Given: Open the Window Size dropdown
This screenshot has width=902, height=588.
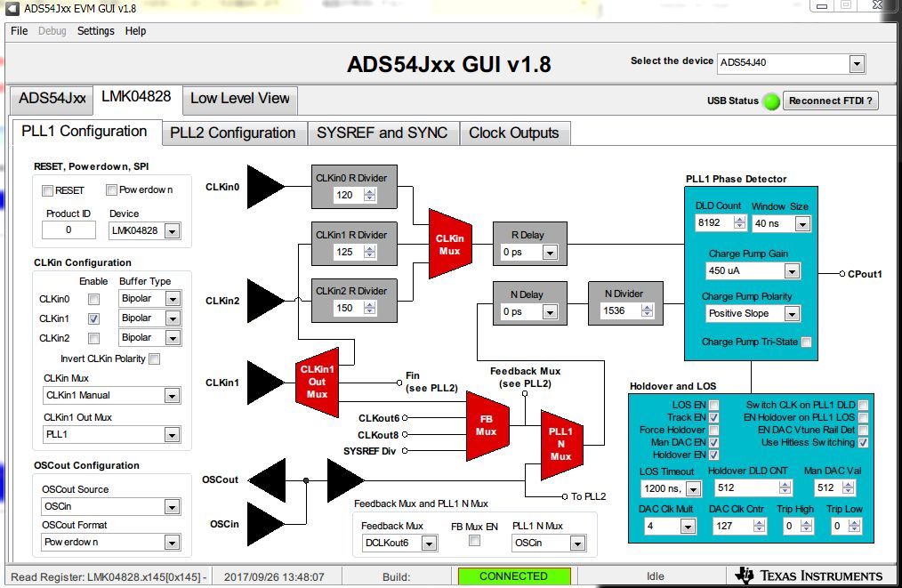Looking at the screenshot, I should (x=782, y=223).
